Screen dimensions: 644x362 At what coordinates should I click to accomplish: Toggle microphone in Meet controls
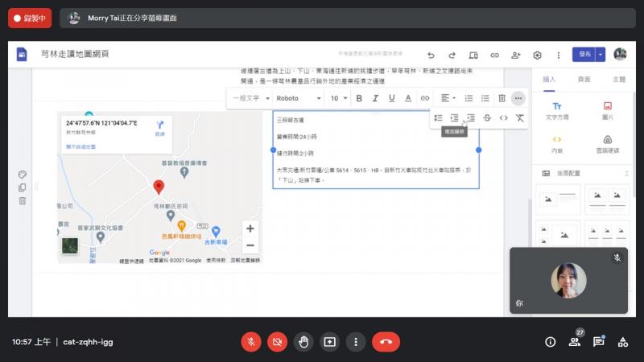pyautogui.click(x=251, y=342)
